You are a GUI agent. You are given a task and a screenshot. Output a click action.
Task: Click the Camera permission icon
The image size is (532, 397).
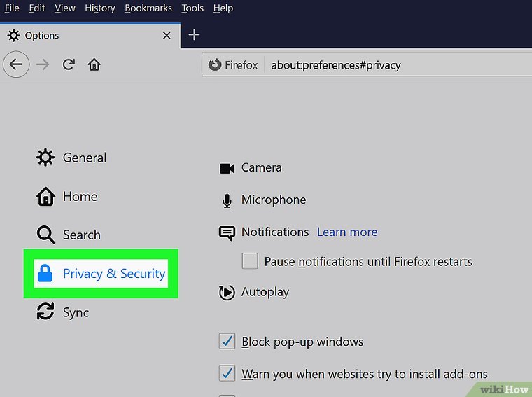(x=227, y=168)
